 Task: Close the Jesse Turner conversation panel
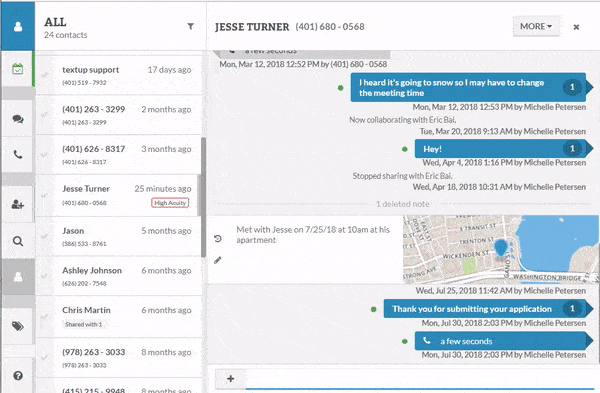click(576, 27)
